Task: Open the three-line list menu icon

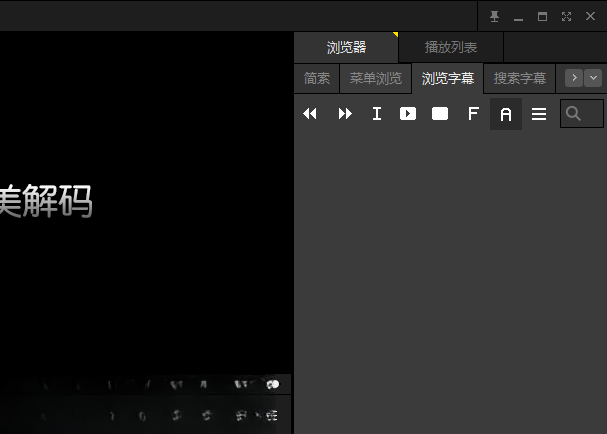Action: coord(539,114)
